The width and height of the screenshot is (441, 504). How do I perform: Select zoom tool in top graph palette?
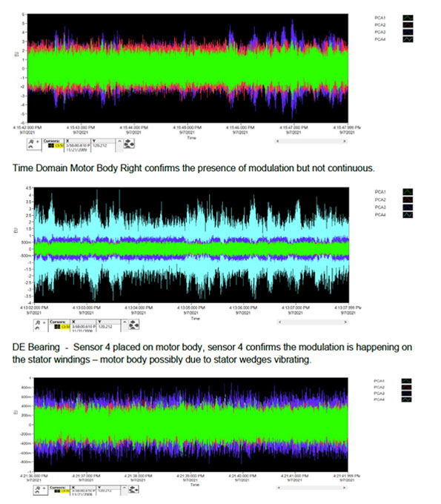(x=31, y=142)
